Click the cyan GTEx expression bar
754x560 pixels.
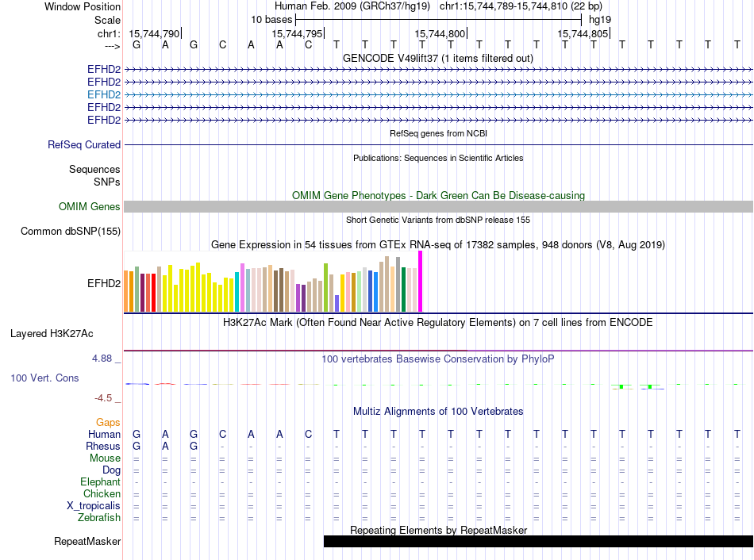pos(237,293)
